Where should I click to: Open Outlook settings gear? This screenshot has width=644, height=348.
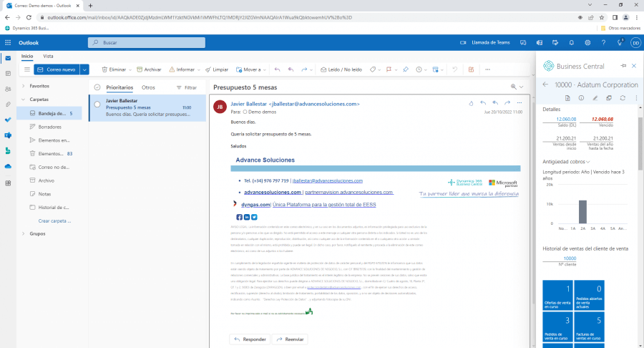tap(587, 42)
